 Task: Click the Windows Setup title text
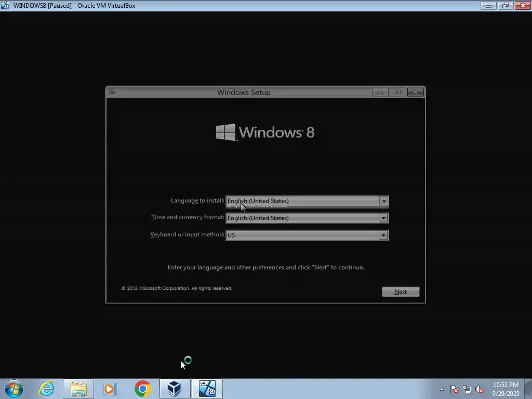tap(244, 92)
